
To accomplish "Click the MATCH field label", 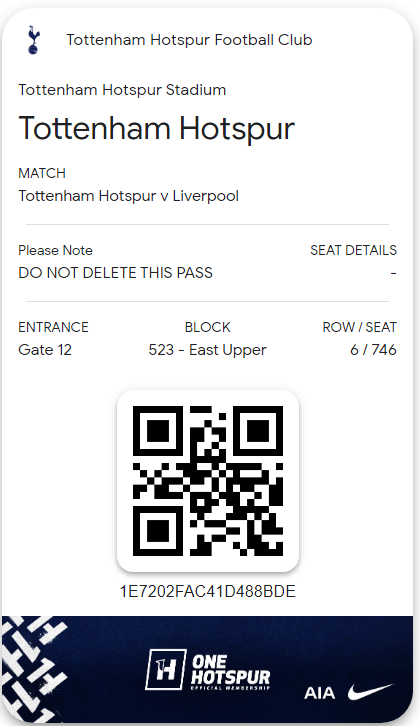I will pyautogui.click(x=42, y=173).
